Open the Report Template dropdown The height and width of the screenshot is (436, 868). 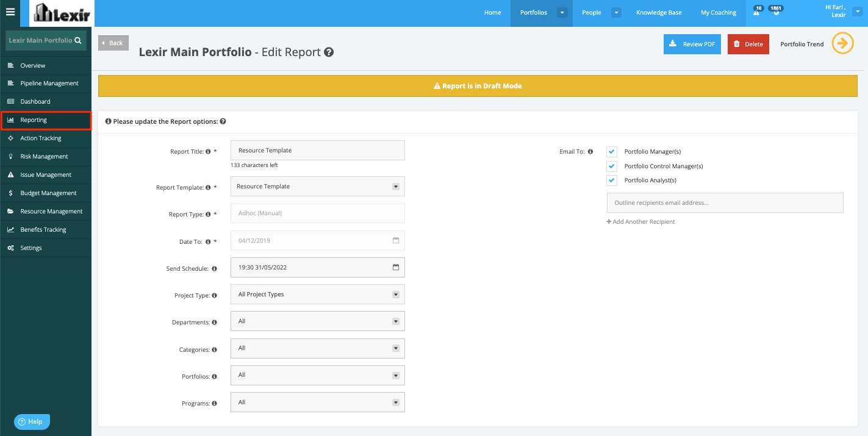(318, 187)
